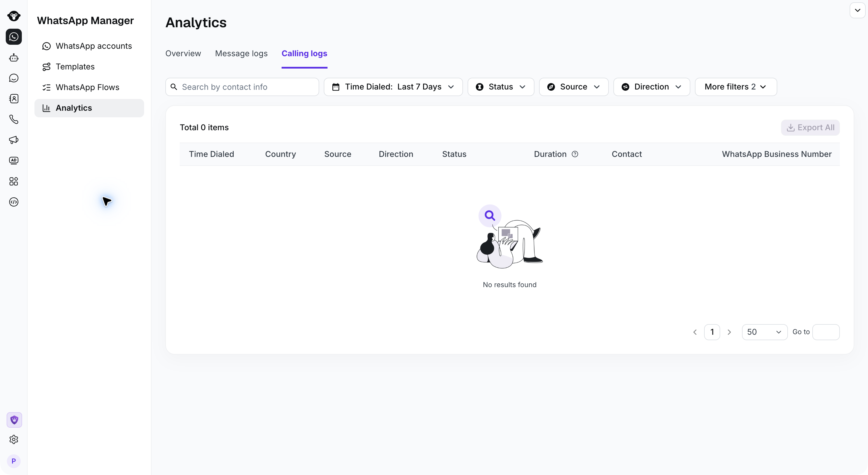Click the Time Dialed column header
The image size is (868, 475).
pos(211,154)
